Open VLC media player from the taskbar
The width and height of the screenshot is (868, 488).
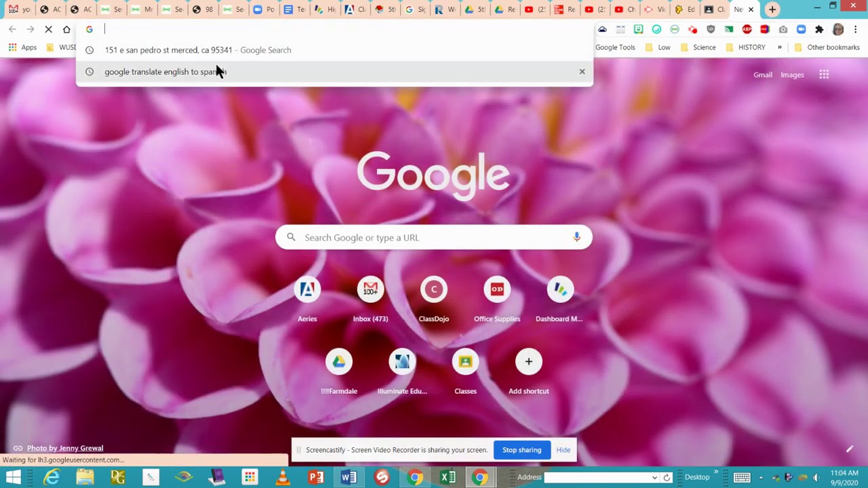283,477
